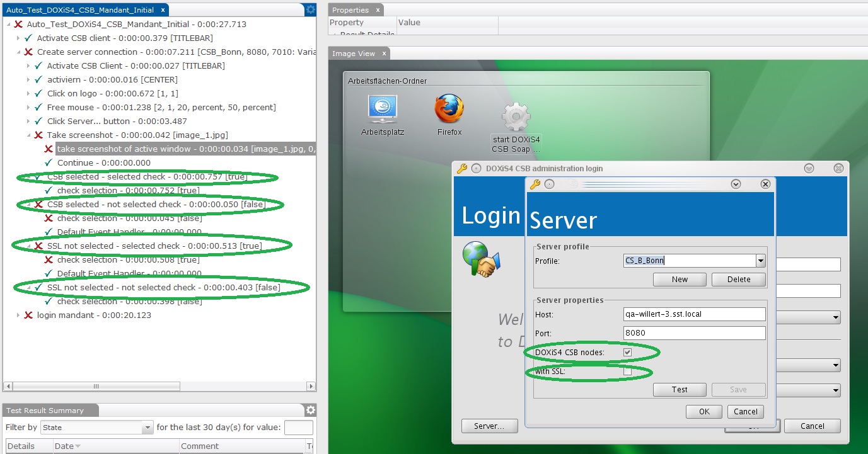Viewport: 868px width, 454px height.
Task: Collapse the Create server connection node
Action: coord(18,52)
